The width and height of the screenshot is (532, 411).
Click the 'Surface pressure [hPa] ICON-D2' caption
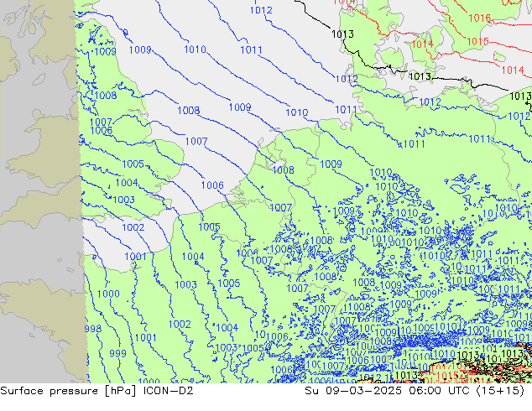96,391
